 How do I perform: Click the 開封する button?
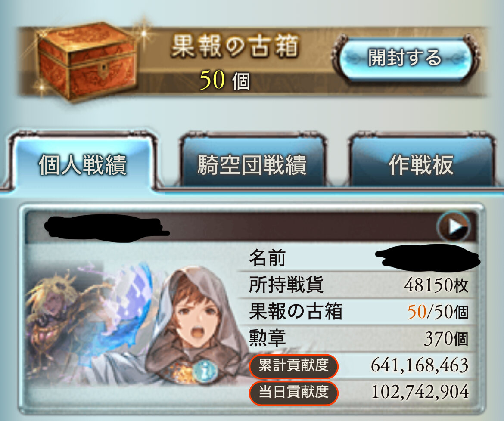404,58
